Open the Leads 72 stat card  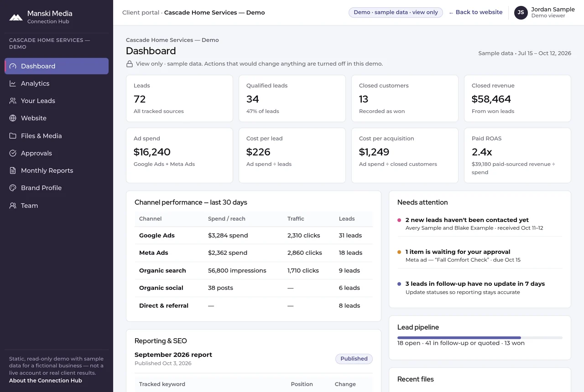pyautogui.click(x=179, y=98)
